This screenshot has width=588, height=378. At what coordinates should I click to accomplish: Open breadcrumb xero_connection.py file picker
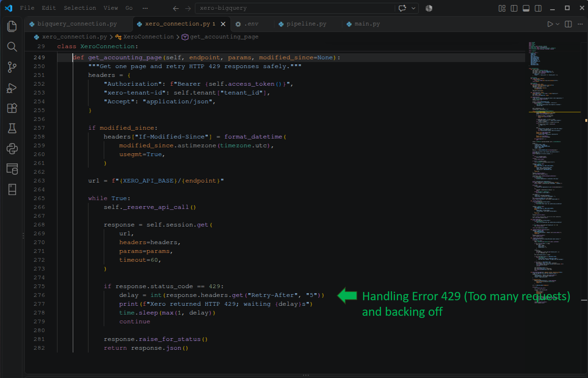coord(71,37)
